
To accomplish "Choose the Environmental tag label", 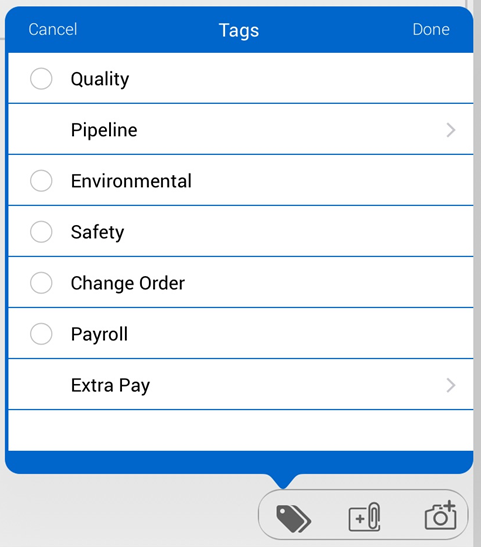I will (x=131, y=181).
